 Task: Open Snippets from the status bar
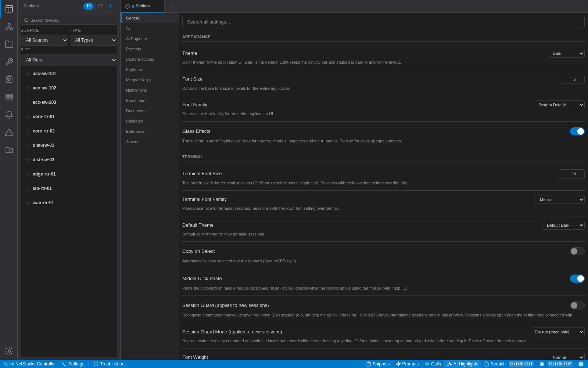click(x=378, y=364)
